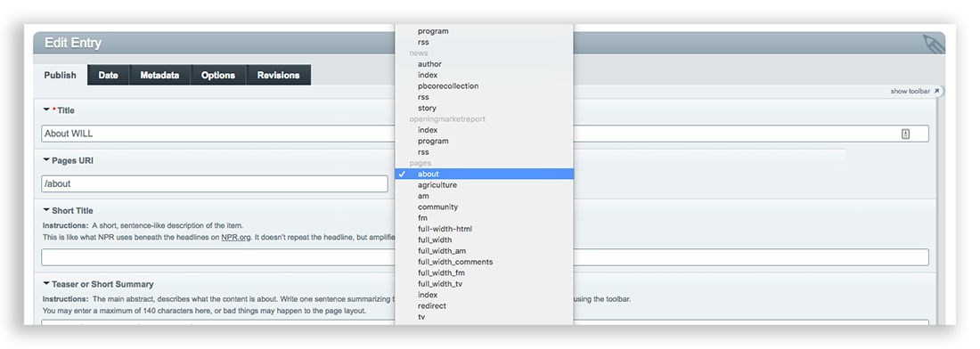Select rss under openingmarketreport group
The height and width of the screenshot is (349, 980).
485,151
